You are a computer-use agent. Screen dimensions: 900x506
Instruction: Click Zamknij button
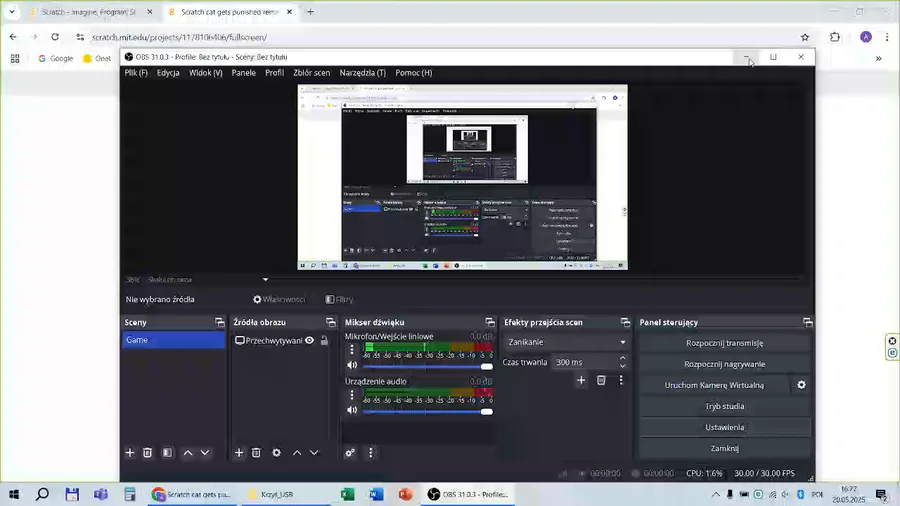click(724, 449)
